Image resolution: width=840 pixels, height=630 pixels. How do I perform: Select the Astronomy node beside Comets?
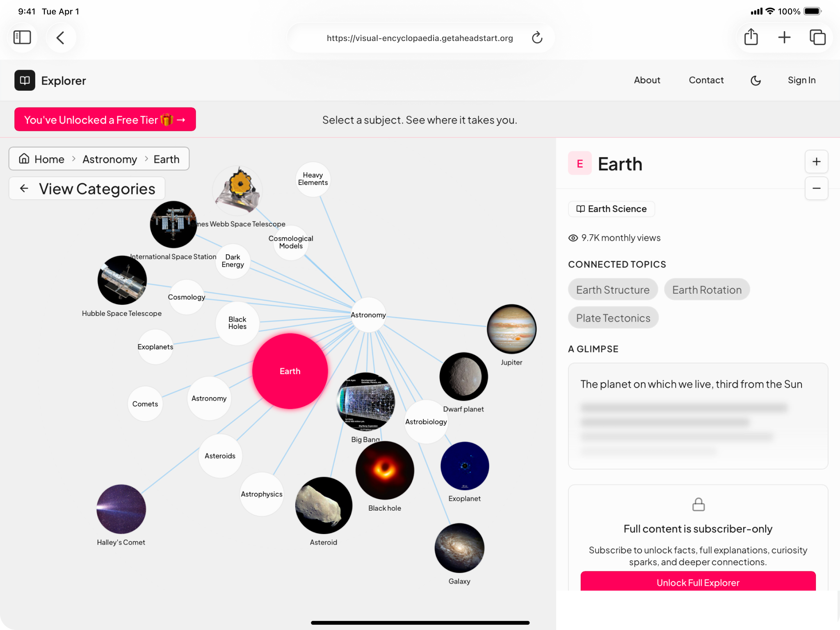(209, 399)
